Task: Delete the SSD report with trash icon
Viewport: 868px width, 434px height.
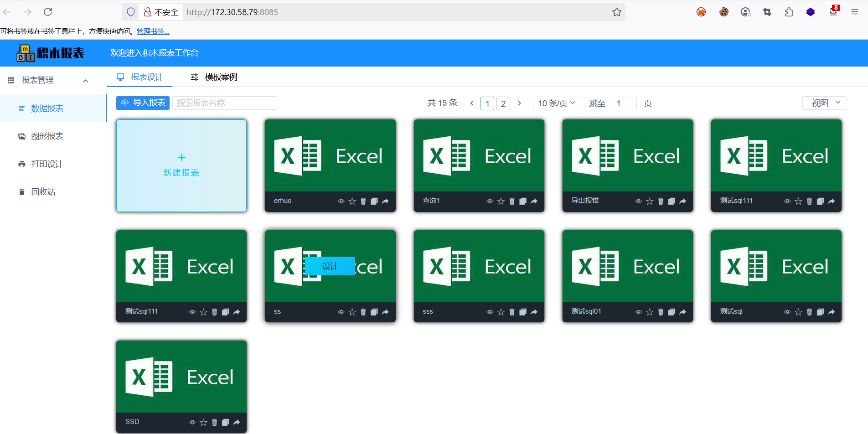Action: [x=214, y=423]
